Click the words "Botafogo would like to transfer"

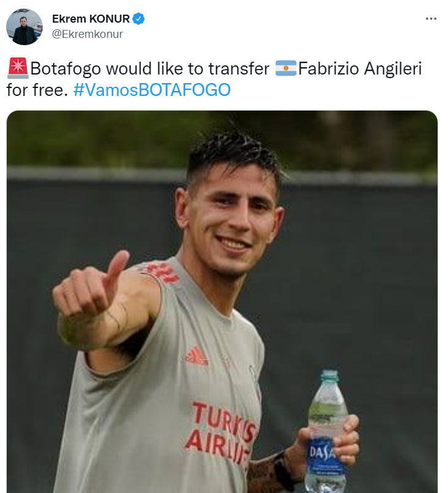pos(150,68)
